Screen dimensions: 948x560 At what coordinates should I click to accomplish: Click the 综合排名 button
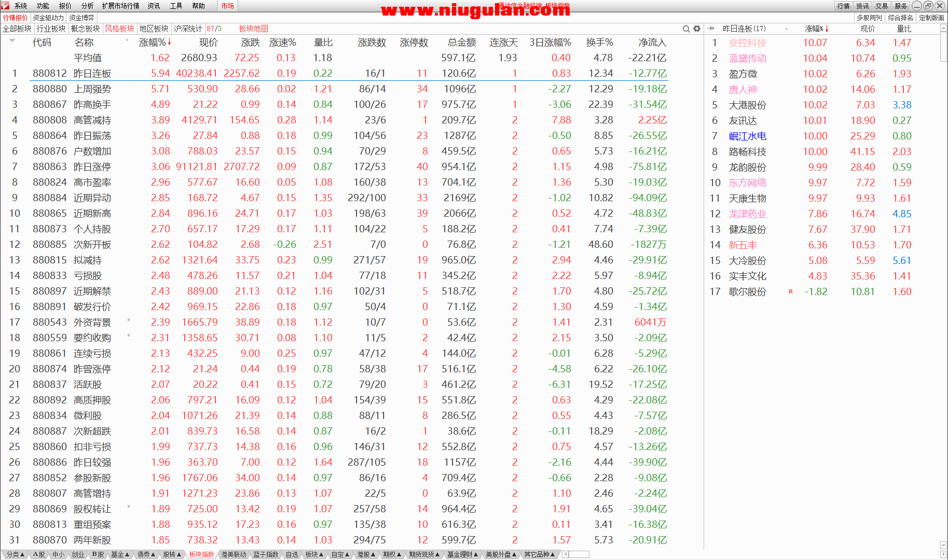(x=900, y=18)
